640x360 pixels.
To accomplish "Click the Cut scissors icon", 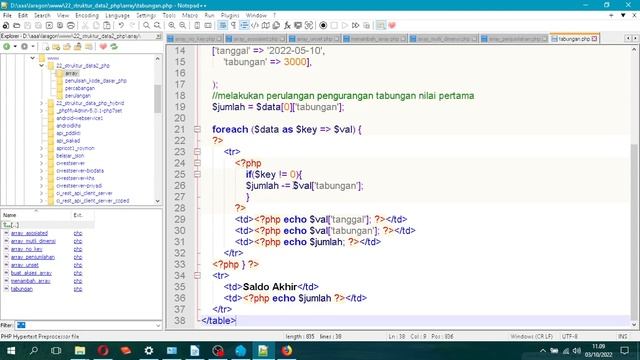I will tap(85, 25).
